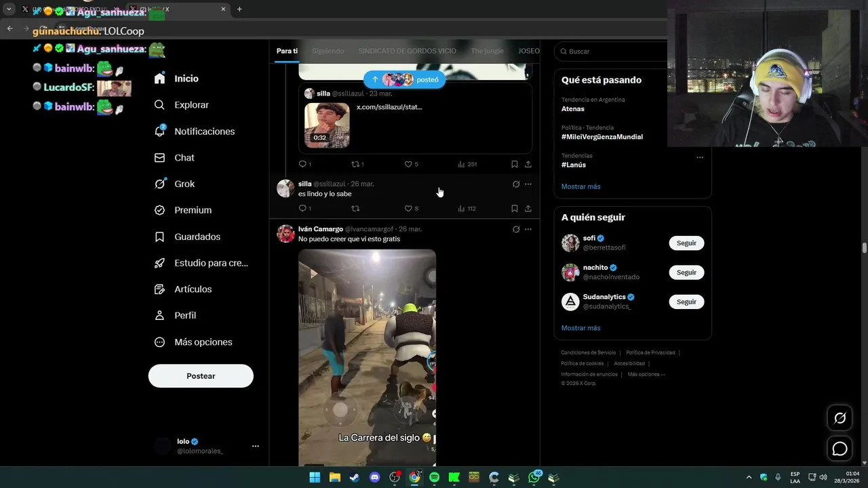Open Grok in sidebar
This screenshot has height=488, width=868.
coord(174,184)
